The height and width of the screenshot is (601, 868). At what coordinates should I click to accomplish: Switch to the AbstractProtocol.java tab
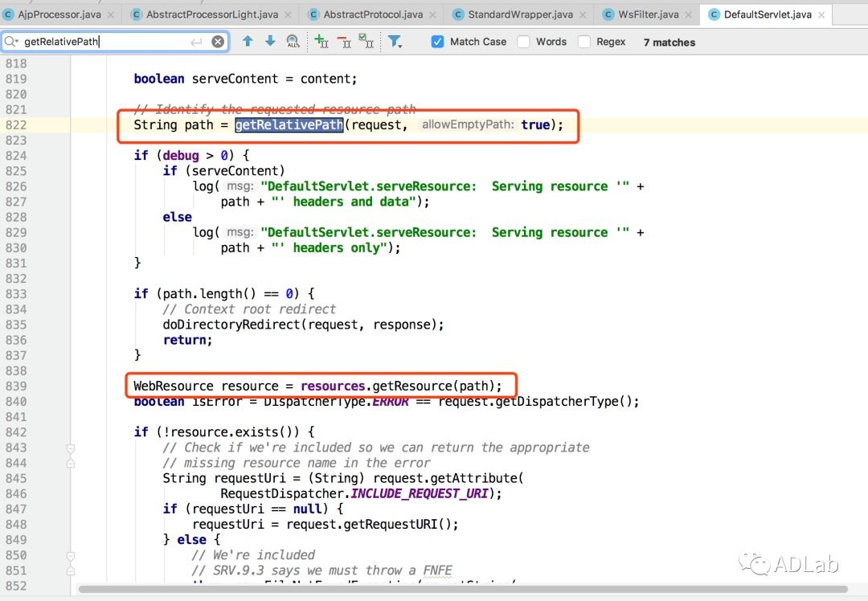pyautogui.click(x=372, y=14)
